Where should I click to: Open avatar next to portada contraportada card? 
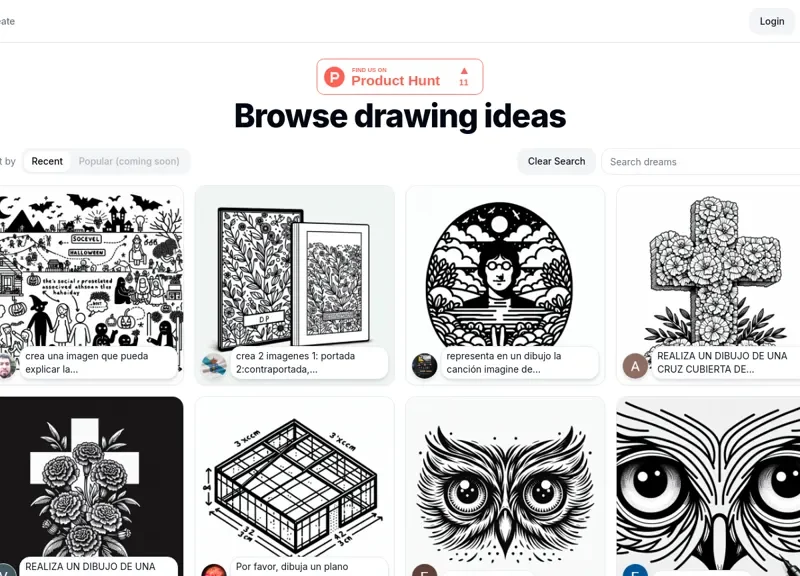click(214, 366)
